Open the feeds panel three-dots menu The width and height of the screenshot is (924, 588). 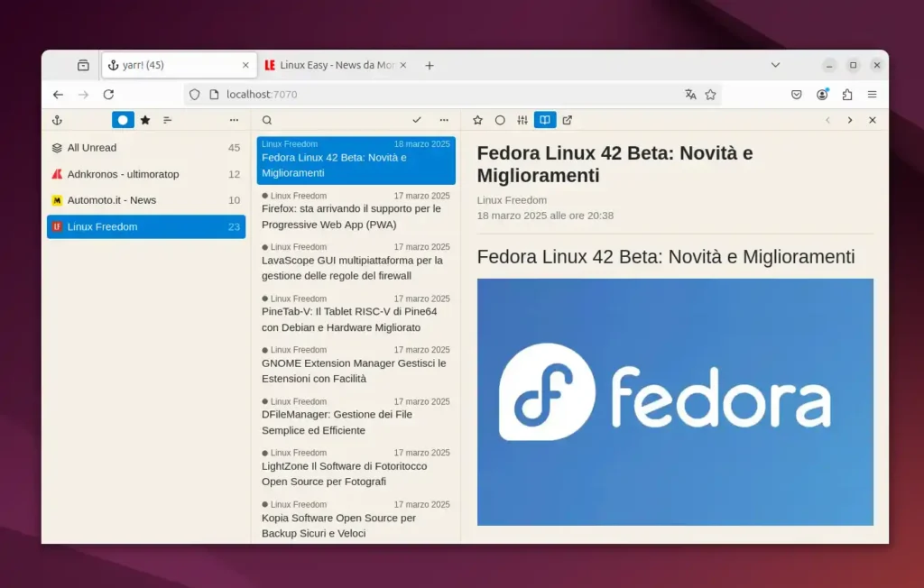coord(234,120)
